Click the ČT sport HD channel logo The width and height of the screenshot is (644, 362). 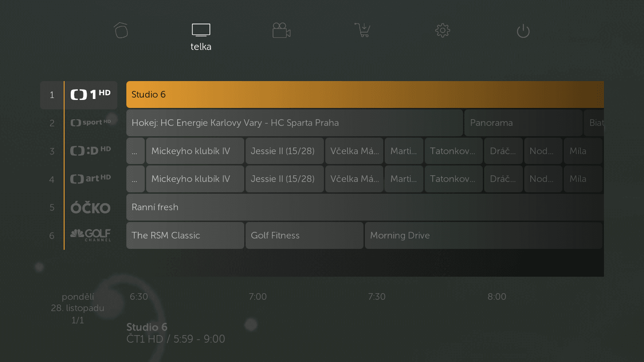[91, 123]
